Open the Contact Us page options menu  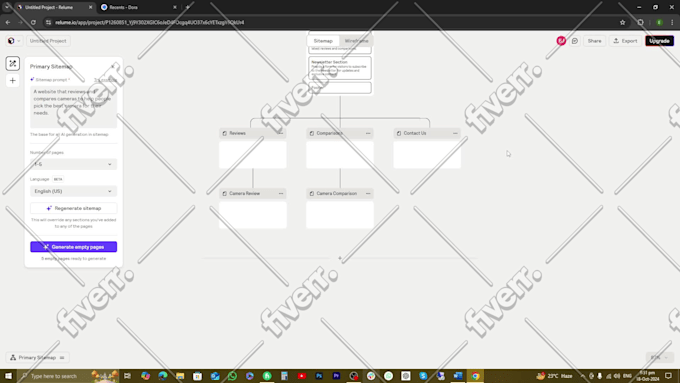pyautogui.click(x=455, y=133)
